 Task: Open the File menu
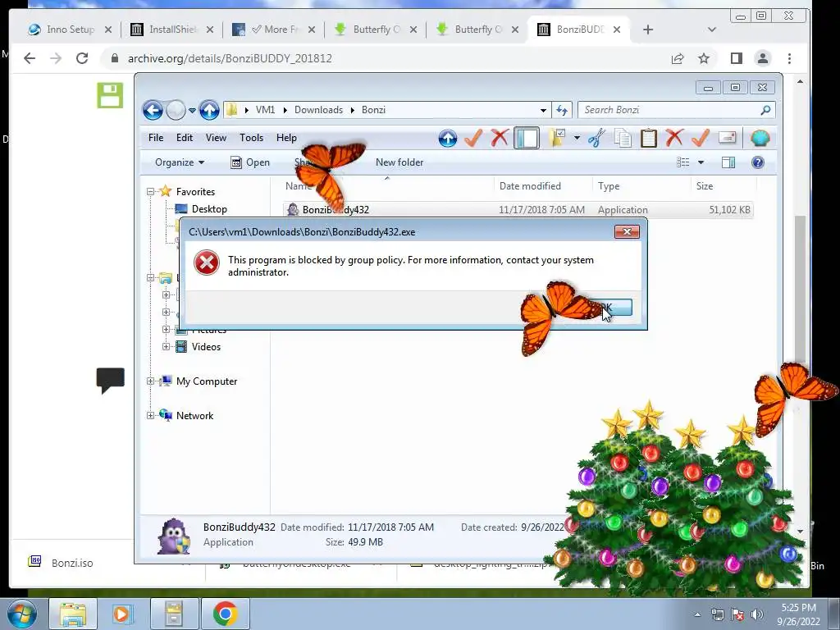[156, 138]
